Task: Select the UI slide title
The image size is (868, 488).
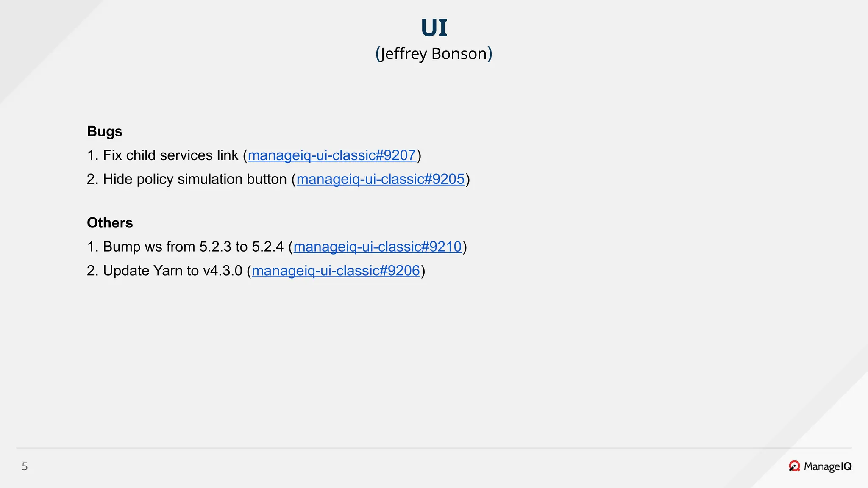Action: pos(434,28)
